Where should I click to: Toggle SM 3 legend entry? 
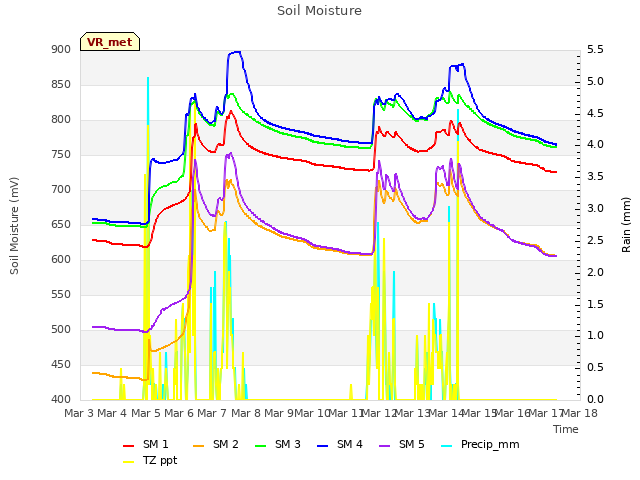(x=278, y=444)
